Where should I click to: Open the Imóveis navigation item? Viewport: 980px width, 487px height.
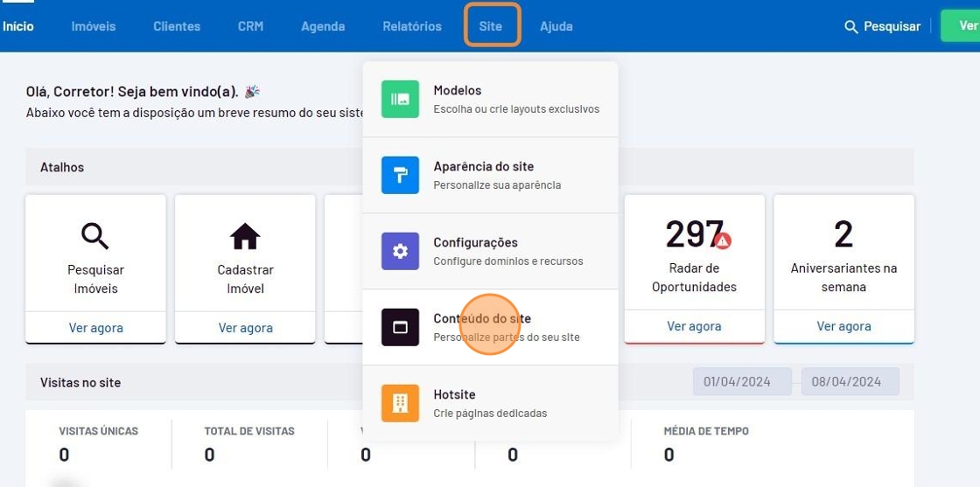tap(94, 26)
